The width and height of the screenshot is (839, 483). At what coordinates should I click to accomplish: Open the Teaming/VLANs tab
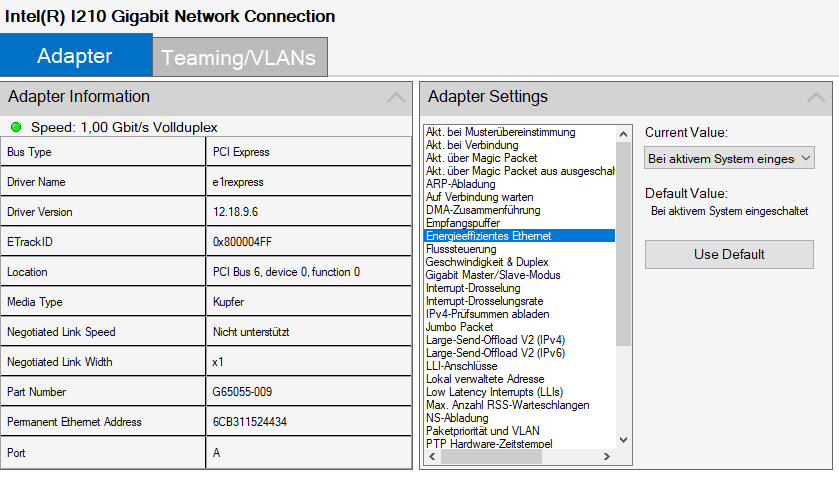240,57
